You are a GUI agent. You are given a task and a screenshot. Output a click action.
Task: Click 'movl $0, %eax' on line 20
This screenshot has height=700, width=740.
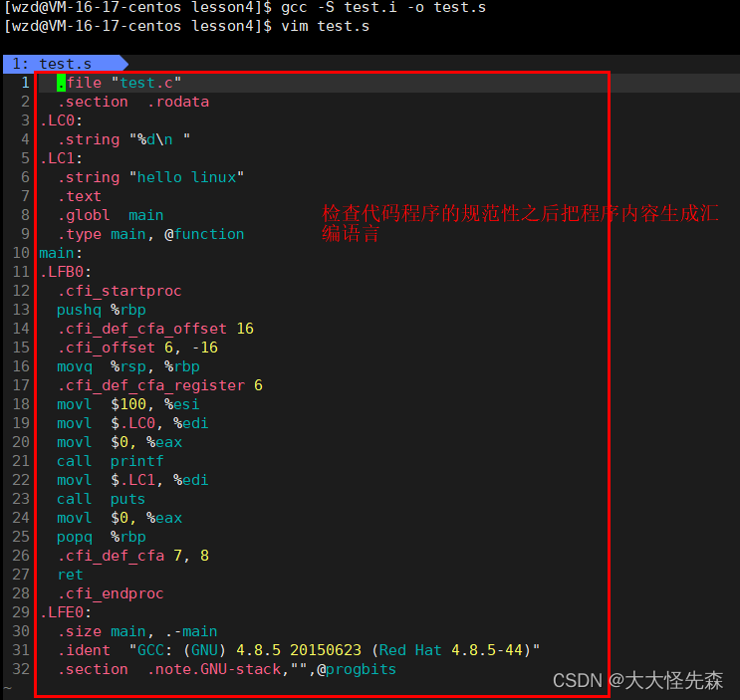click(120, 442)
